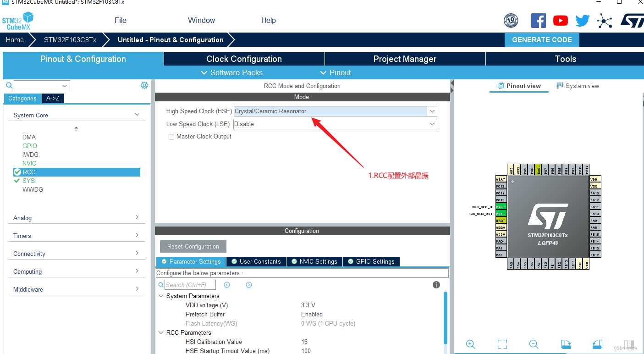Click the search magnifier icon above categories
Image resolution: width=644 pixels, height=354 pixels.
9,85
